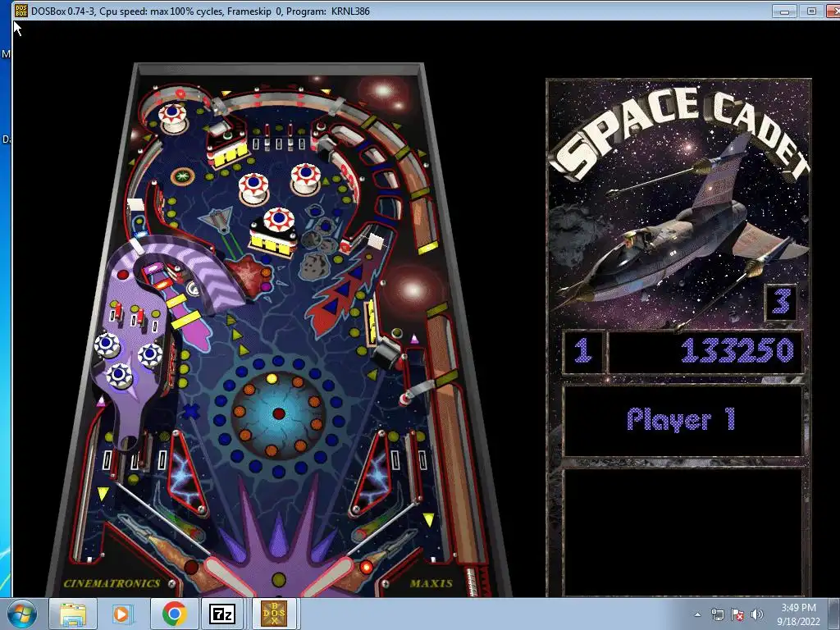Viewport: 840px width, 630px height.
Task: Click the 'Player 1' message text
Action: [681, 419]
